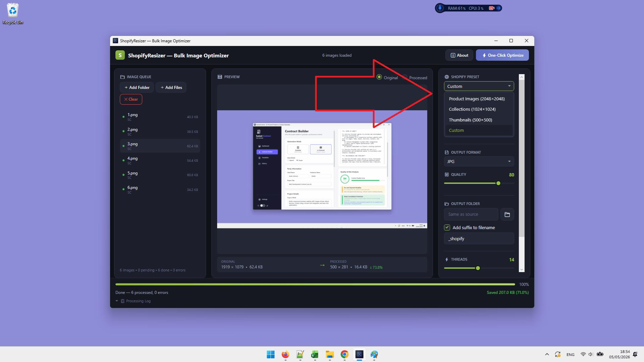
Task: Click the Processing Log document icon
Action: (x=123, y=301)
